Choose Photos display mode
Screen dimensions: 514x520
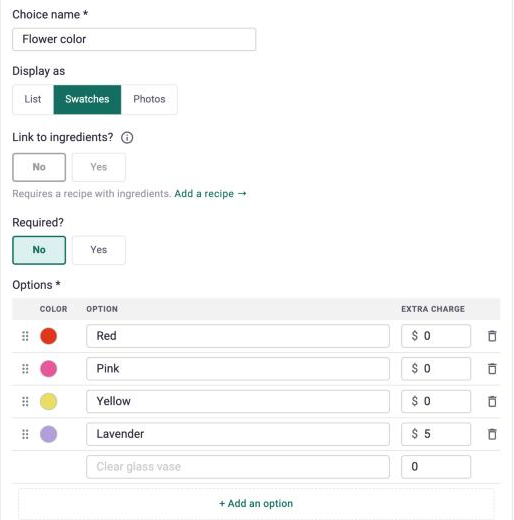149,99
